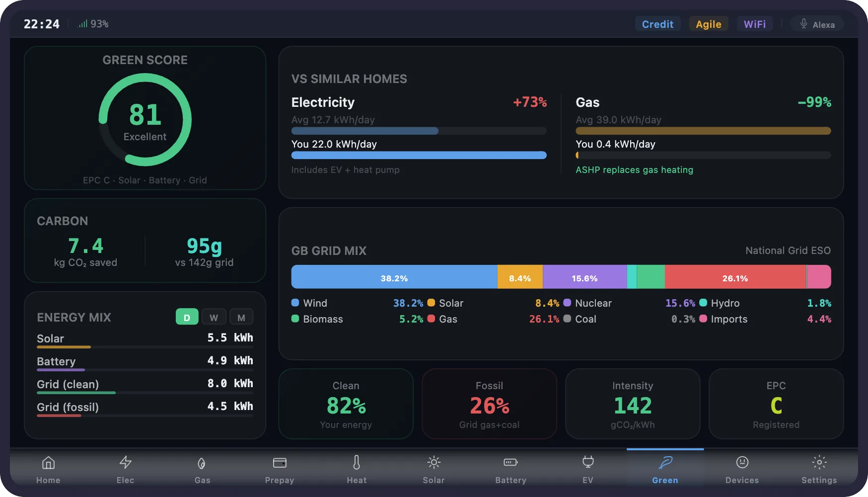868x497 pixels.
Task: Switch Energy Mix to weekly view
Action: coord(214,317)
